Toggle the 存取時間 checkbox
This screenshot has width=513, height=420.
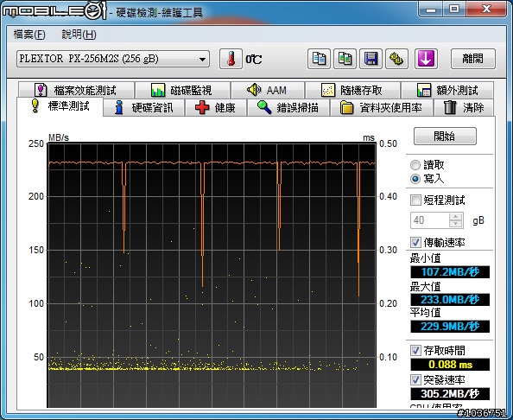[x=415, y=351]
